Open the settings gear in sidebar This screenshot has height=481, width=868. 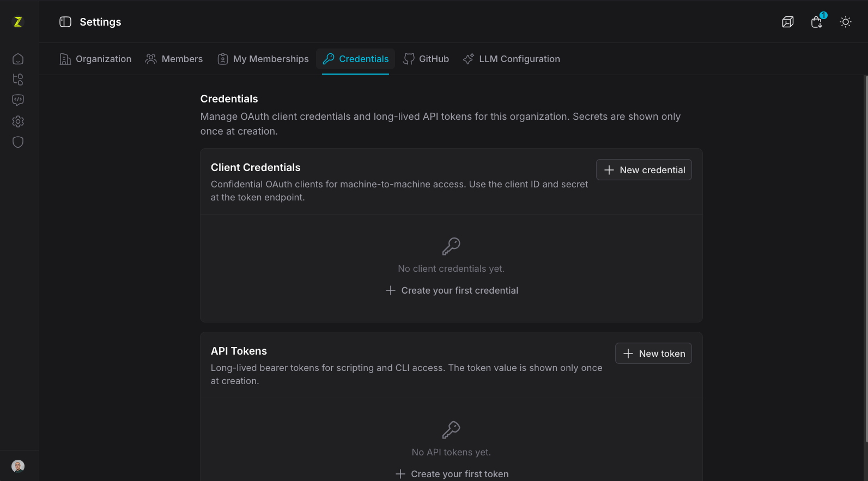tap(18, 121)
